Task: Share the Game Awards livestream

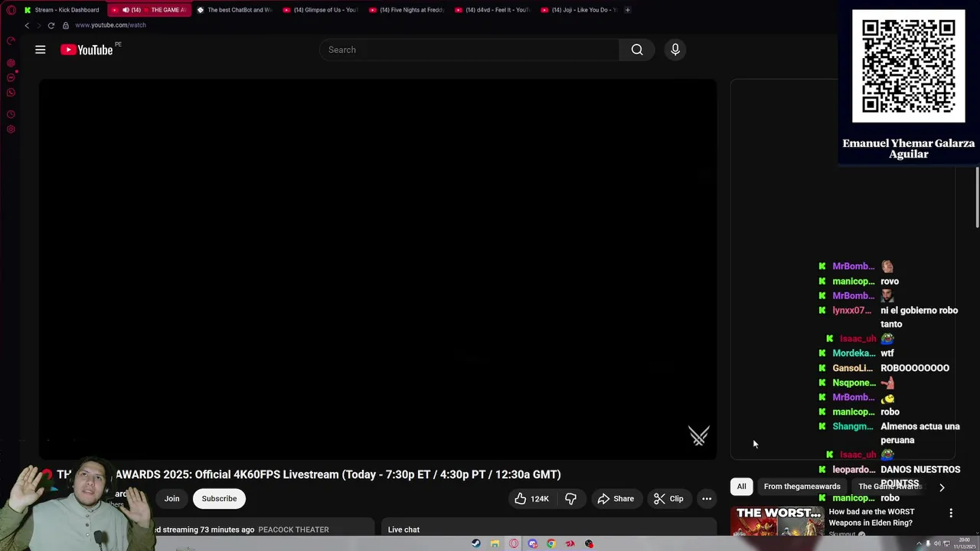Action: tap(616, 499)
